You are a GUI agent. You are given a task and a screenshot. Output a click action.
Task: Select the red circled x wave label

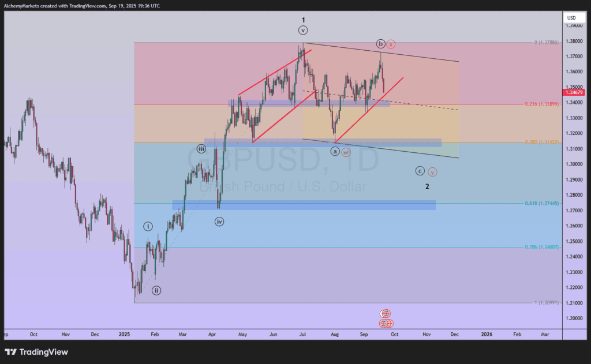(391, 44)
